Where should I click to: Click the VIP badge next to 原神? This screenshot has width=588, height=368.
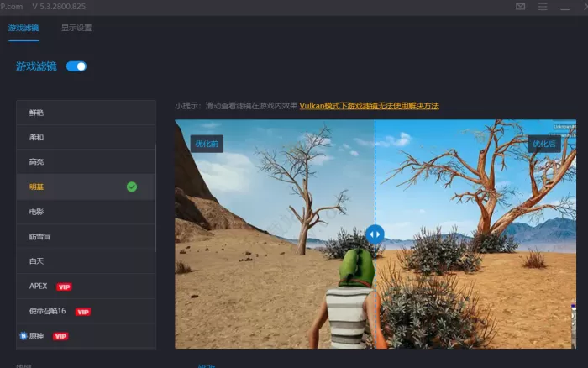click(60, 336)
